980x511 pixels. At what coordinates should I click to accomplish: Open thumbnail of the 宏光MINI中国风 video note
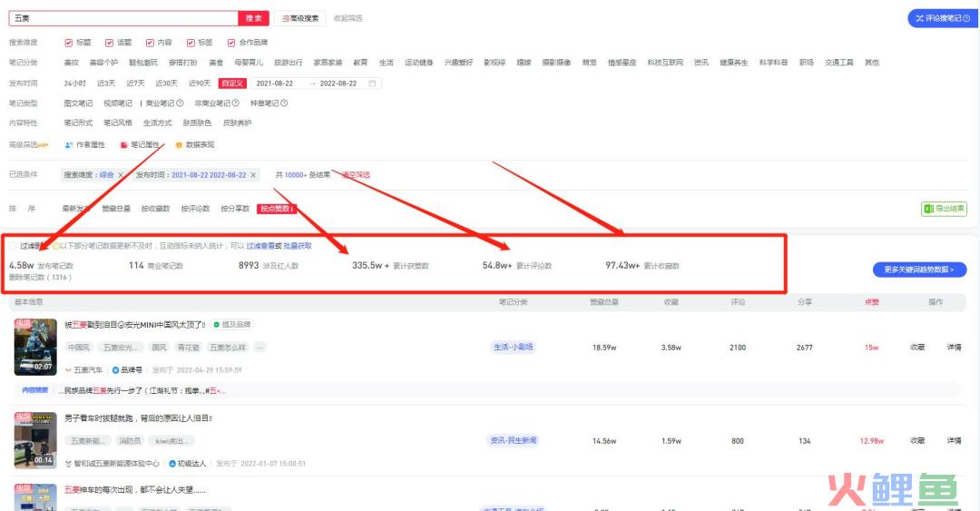click(x=35, y=347)
